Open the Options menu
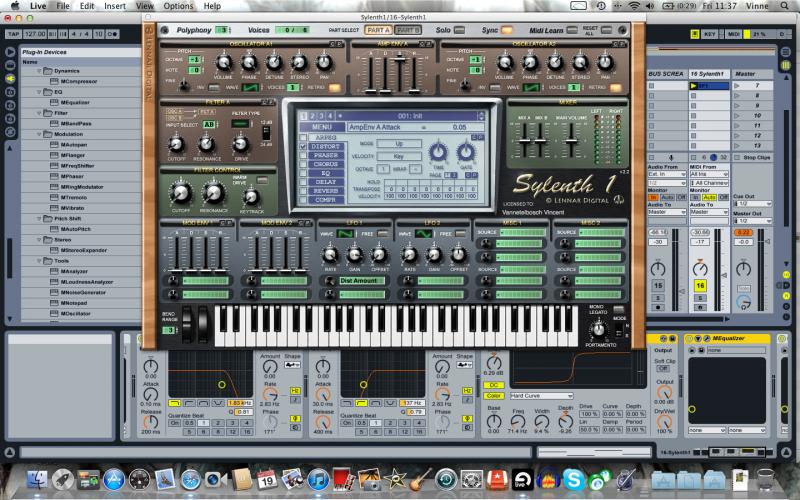 (x=178, y=6)
